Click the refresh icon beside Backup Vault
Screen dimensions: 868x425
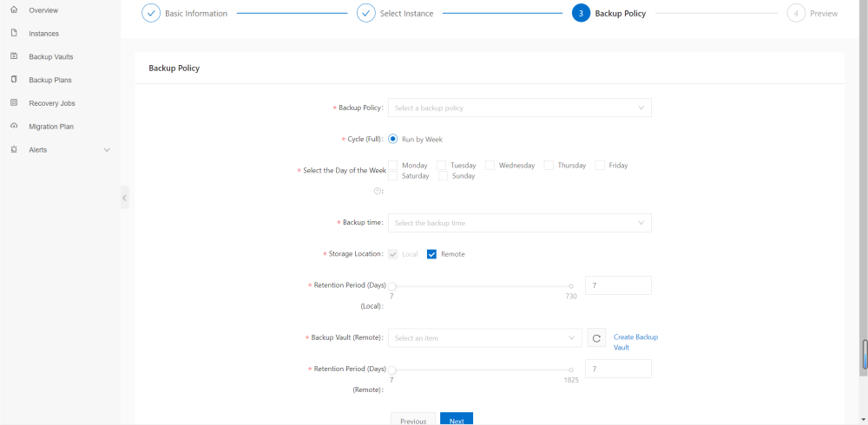pos(597,338)
